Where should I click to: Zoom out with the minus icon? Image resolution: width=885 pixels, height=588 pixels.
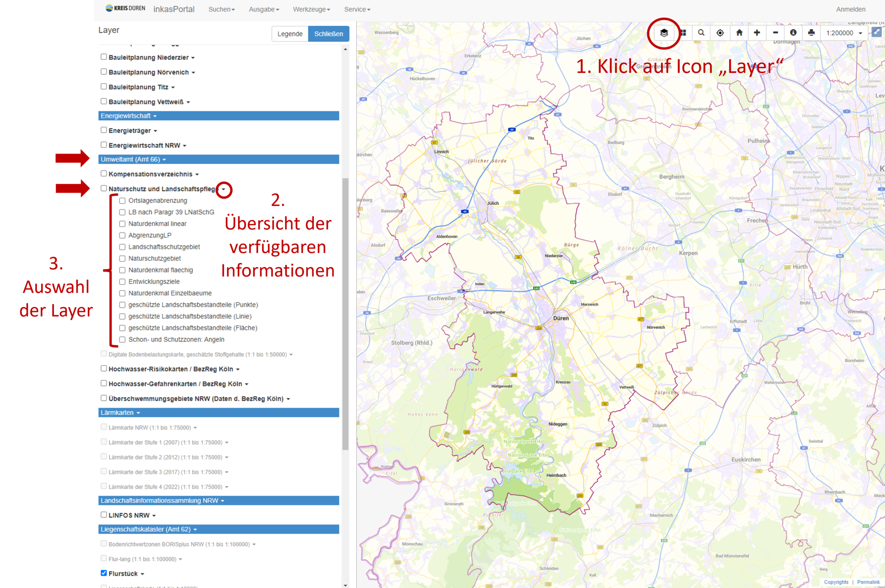pyautogui.click(x=775, y=33)
